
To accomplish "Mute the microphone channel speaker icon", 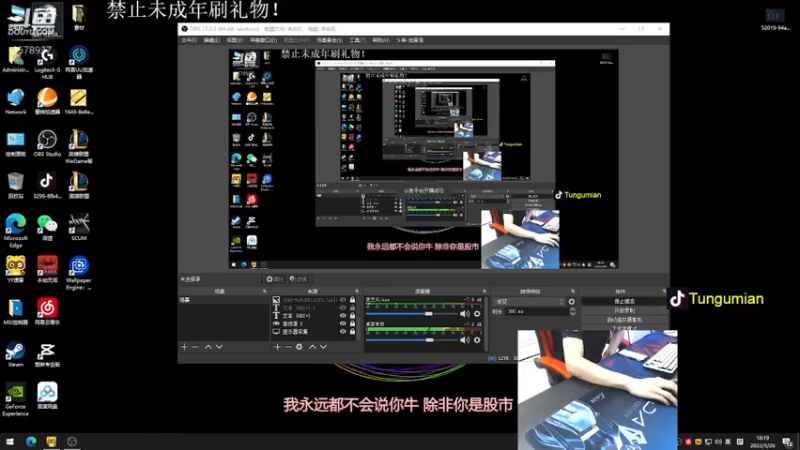I will (465, 314).
